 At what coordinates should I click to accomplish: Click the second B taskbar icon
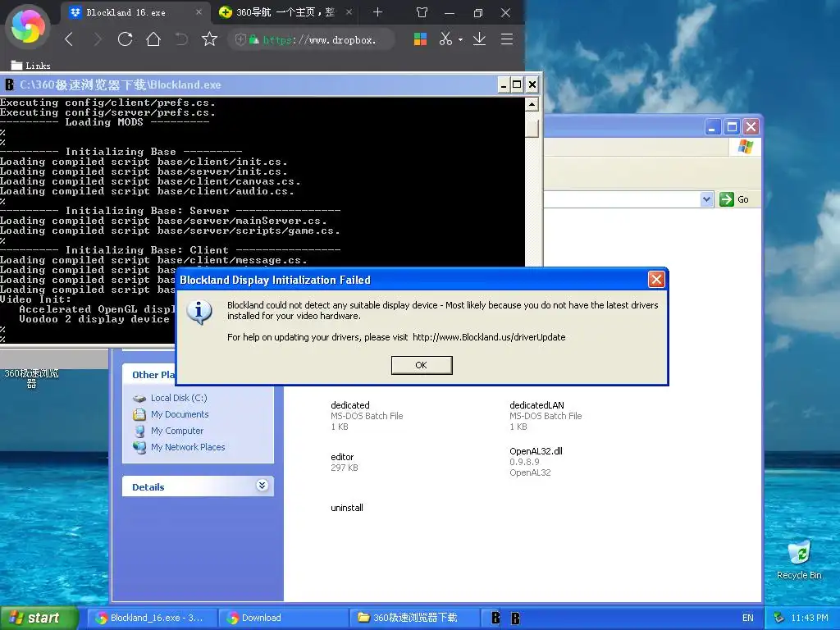pos(515,619)
